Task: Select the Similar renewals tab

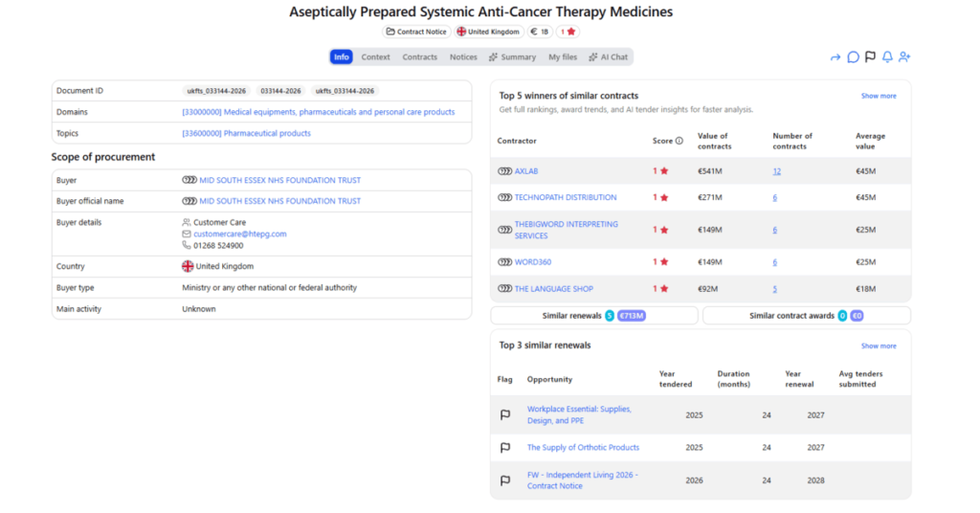Action: click(x=593, y=316)
